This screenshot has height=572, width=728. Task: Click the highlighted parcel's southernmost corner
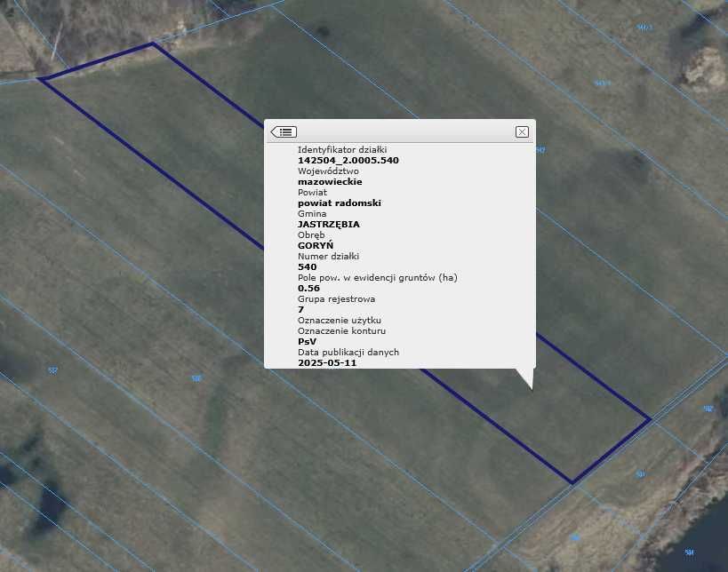(x=572, y=483)
